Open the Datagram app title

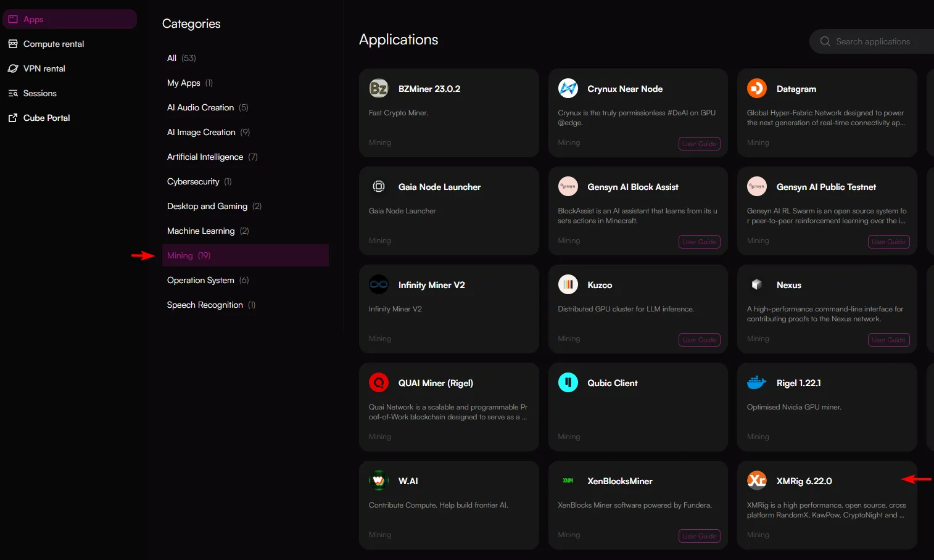tap(796, 89)
